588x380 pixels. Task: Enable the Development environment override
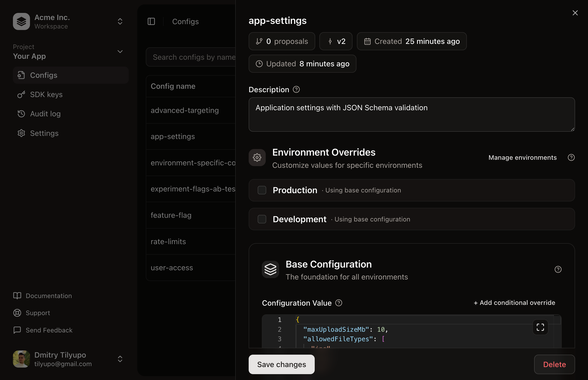tap(261, 219)
